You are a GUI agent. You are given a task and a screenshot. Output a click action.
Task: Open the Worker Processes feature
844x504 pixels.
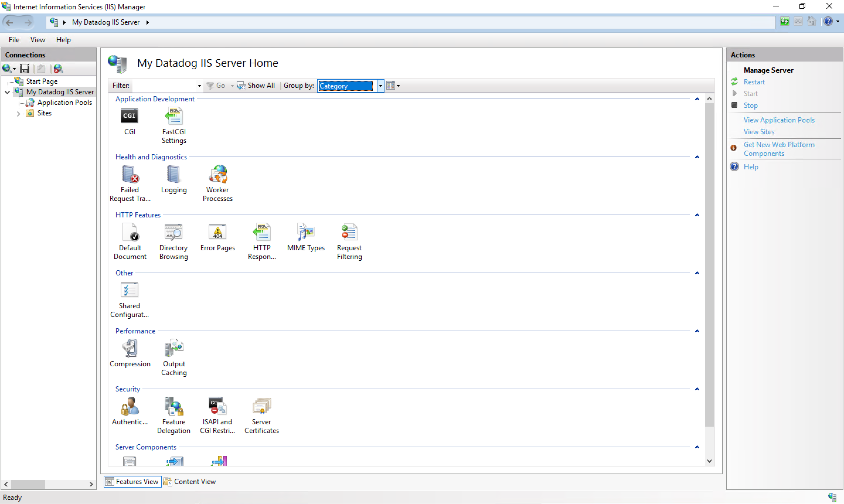pos(218,174)
